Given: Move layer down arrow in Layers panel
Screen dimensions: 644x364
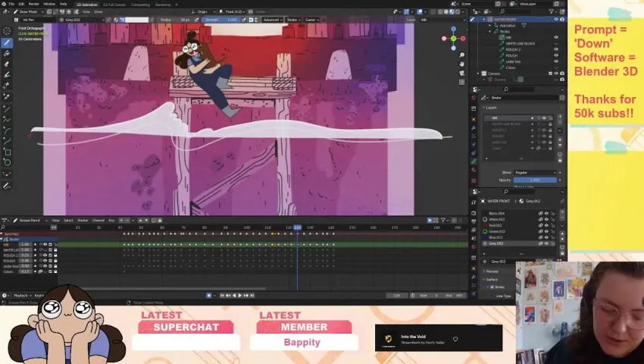Looking at the screenshot, I should 560,145.
